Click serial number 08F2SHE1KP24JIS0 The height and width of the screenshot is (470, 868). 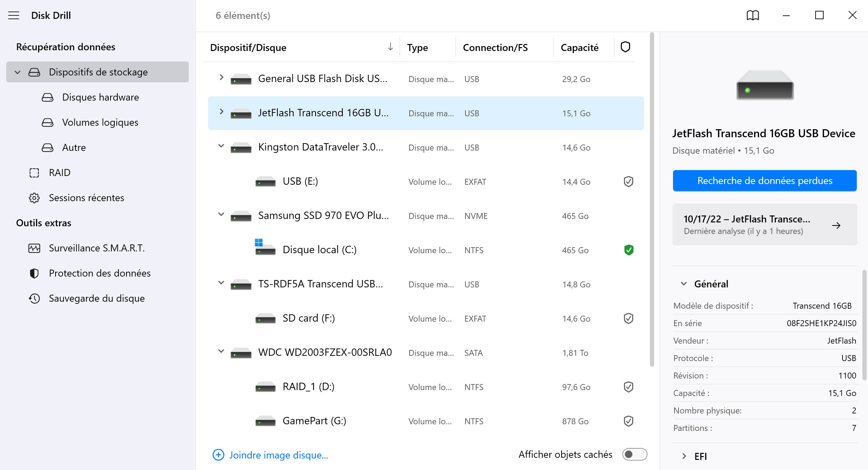822,323
